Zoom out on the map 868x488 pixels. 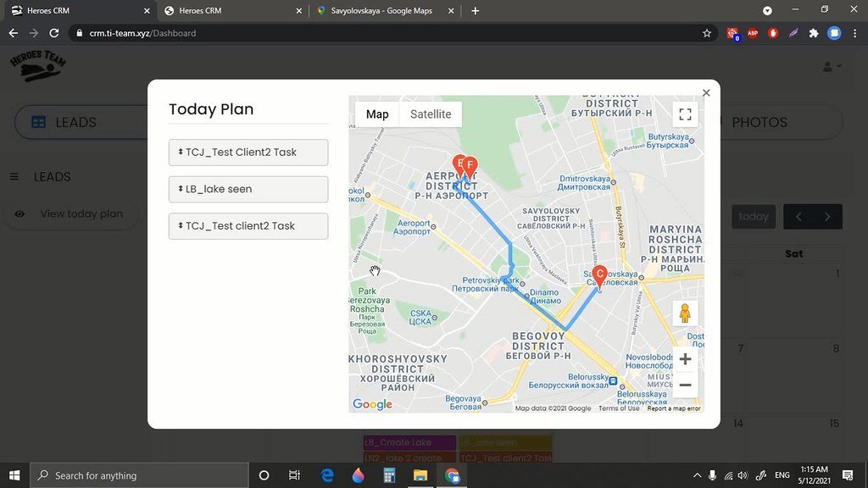click(x=685, y=385)
